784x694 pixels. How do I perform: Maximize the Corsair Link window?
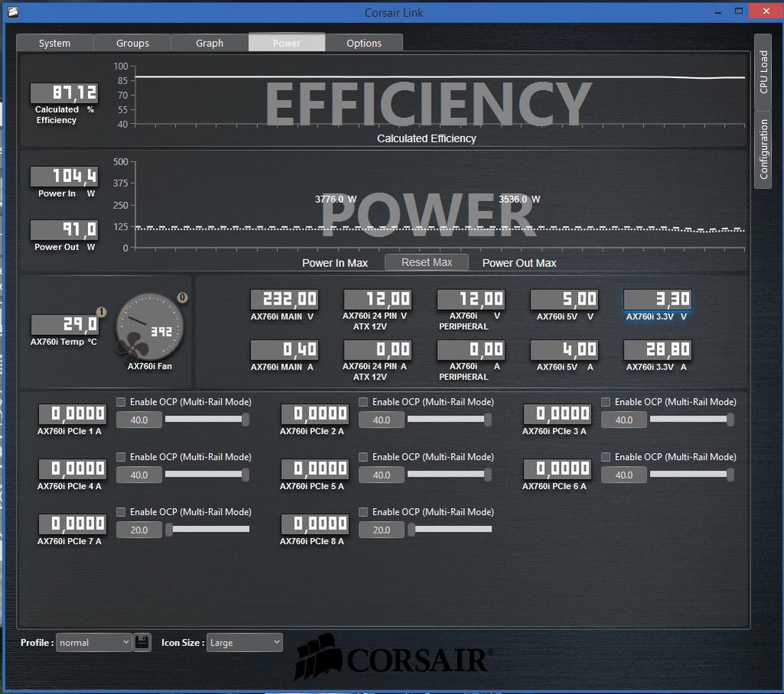(739, 11)
